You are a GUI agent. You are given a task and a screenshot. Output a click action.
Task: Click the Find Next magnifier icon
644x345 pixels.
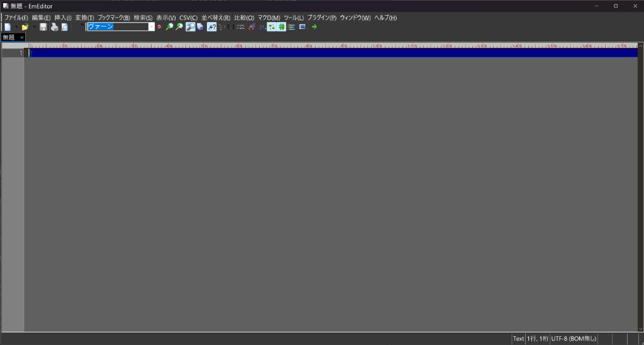click(x=179, y=27)
